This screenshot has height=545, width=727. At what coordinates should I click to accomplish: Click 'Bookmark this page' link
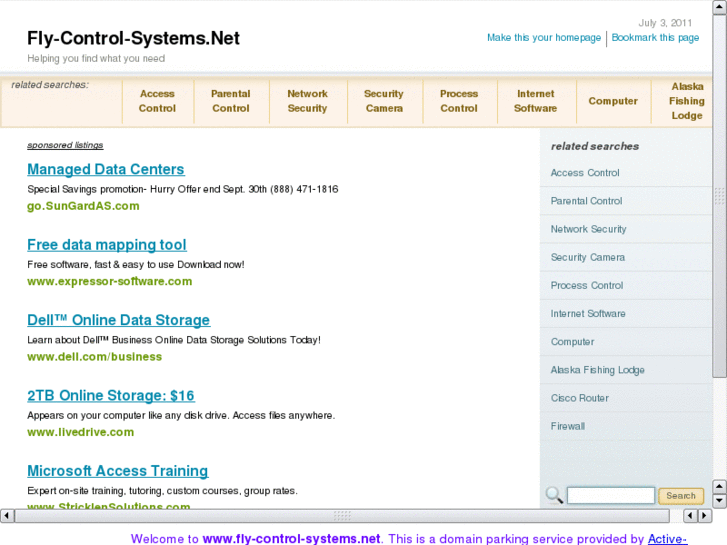click(x=655, y=38)
